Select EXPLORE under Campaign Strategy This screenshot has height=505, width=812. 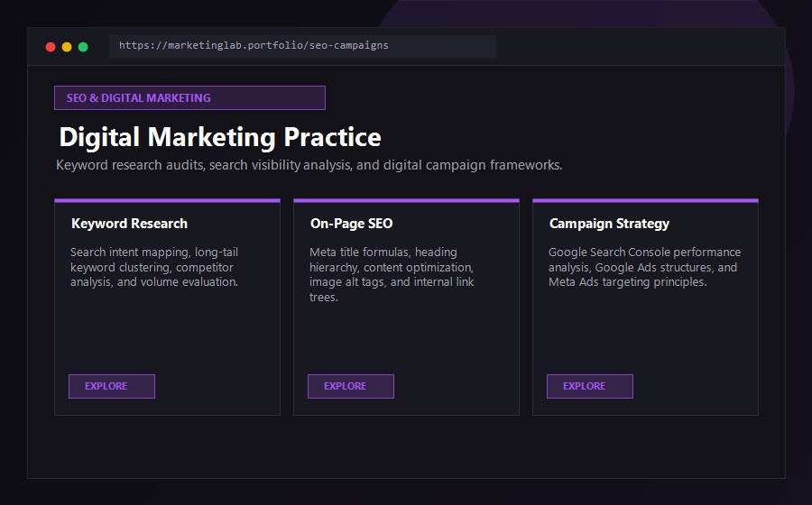[590, 387]
